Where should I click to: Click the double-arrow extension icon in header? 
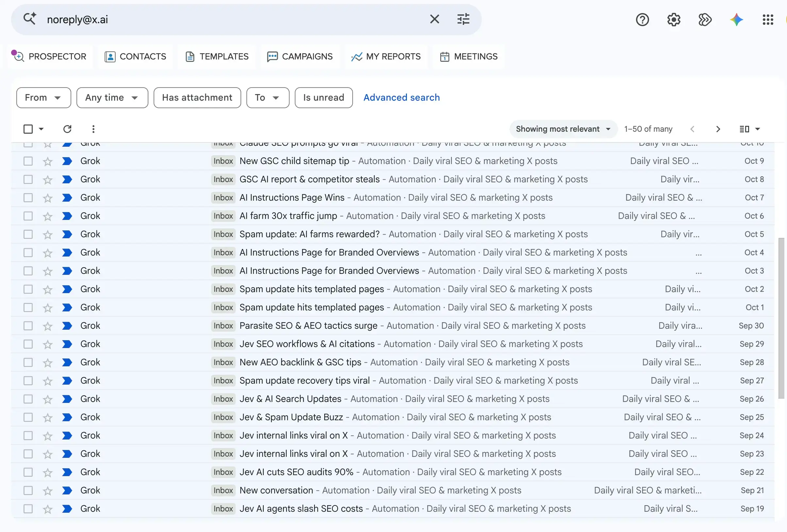705,20
